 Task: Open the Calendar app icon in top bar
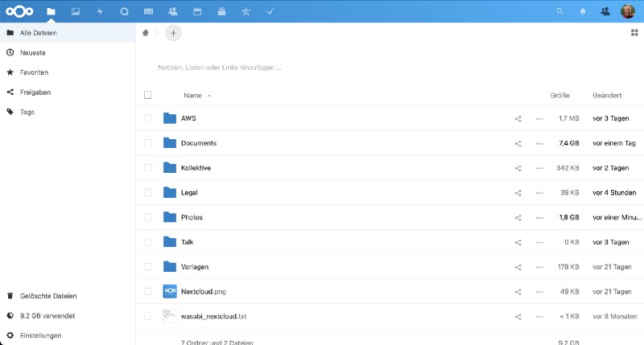pos(197,11)
